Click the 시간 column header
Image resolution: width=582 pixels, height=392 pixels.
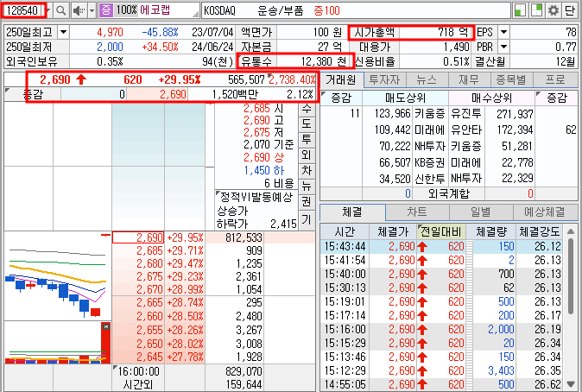point(345,231)
